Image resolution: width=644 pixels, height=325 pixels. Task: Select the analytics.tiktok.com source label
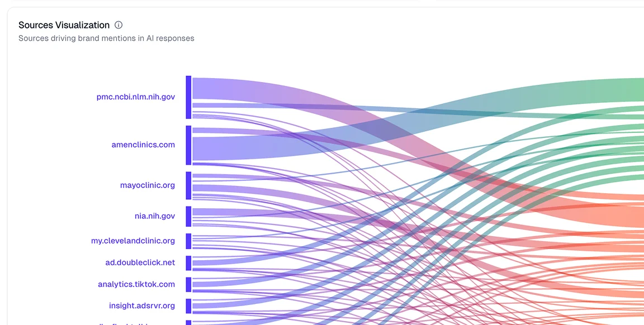[x=136, y=284]
